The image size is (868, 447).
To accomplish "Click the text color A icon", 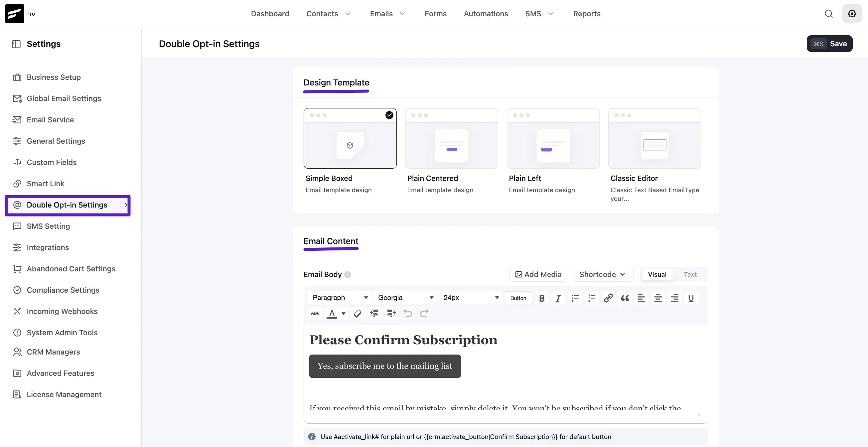I will pyautogui.click(x=332, y=313).
